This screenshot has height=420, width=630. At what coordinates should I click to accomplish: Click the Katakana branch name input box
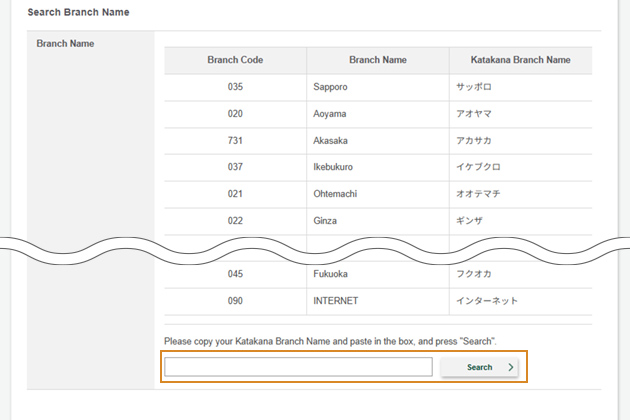[298, 367]
